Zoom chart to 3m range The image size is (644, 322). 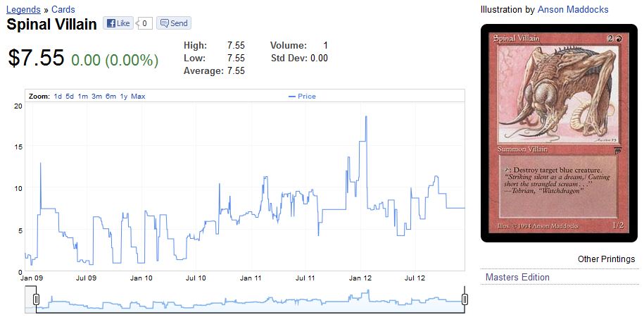96,97
